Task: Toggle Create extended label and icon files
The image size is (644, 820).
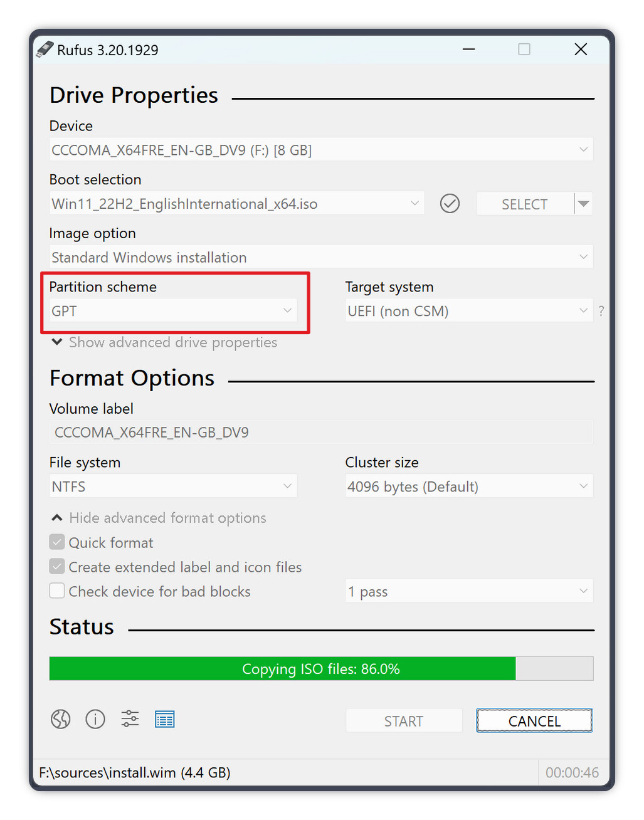Action: tap(57, 567)
